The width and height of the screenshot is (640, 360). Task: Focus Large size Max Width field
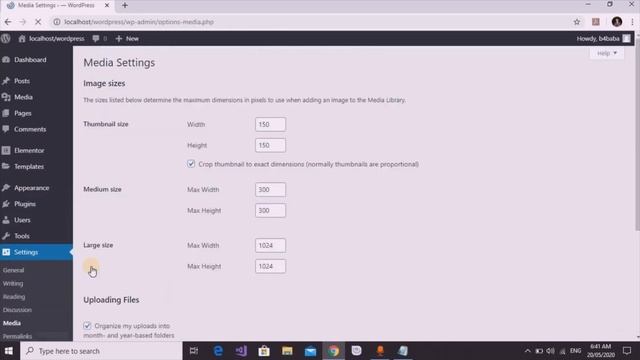[x=270, y=245]
